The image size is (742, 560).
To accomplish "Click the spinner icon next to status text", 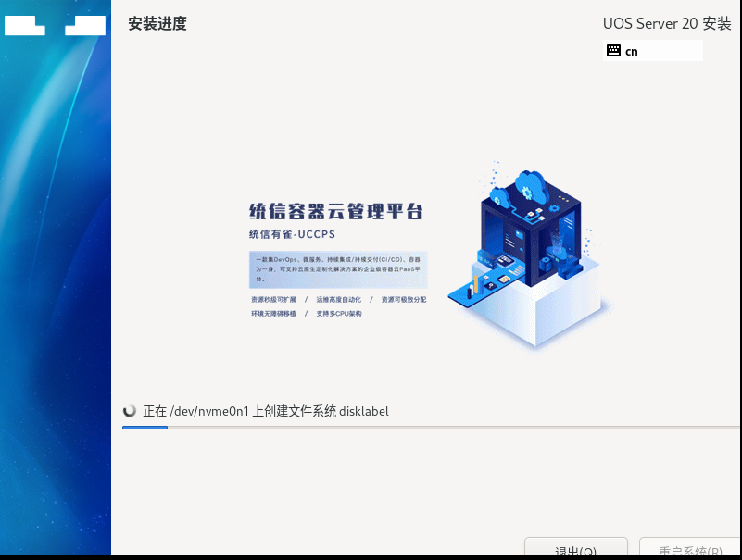I will tap(131, 411).
